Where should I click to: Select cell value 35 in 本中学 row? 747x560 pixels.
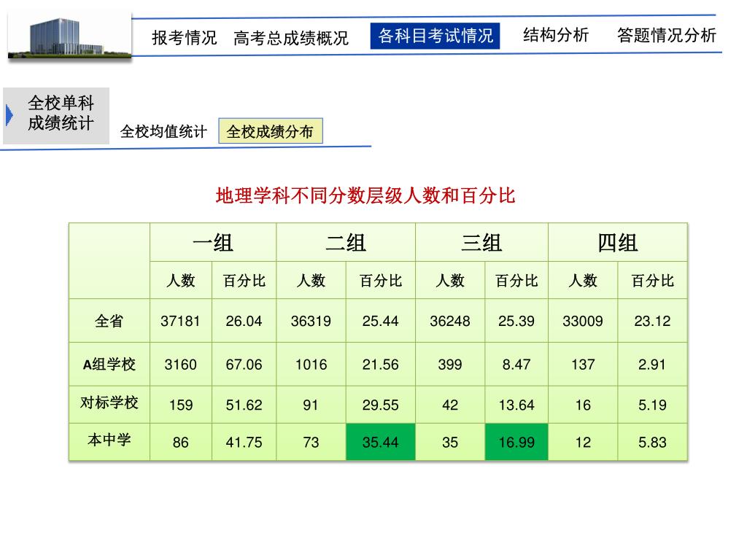[450, 443]
